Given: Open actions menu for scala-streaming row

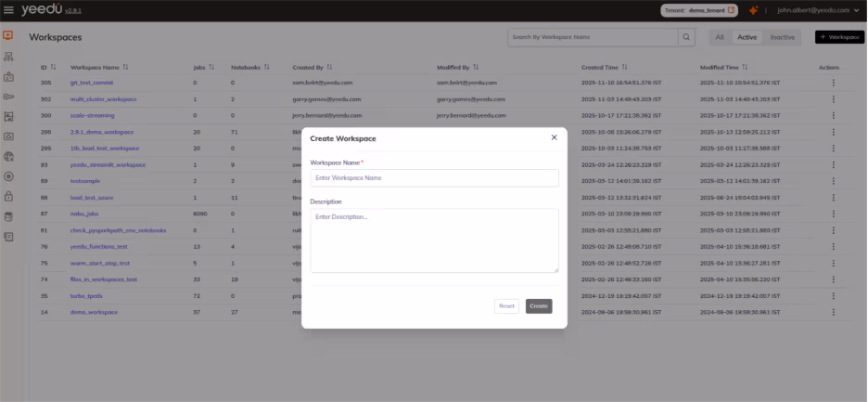Looking at the screenshot, I should coord(833,115).
